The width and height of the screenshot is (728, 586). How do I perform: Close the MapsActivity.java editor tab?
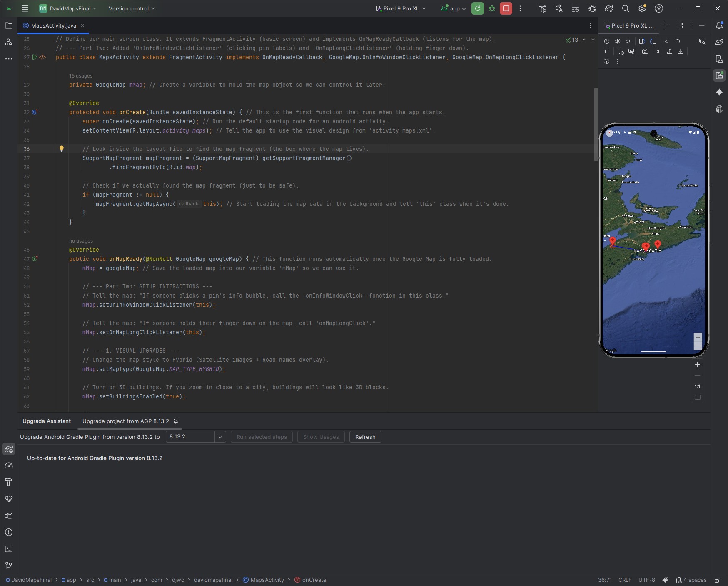coord(82,25)
